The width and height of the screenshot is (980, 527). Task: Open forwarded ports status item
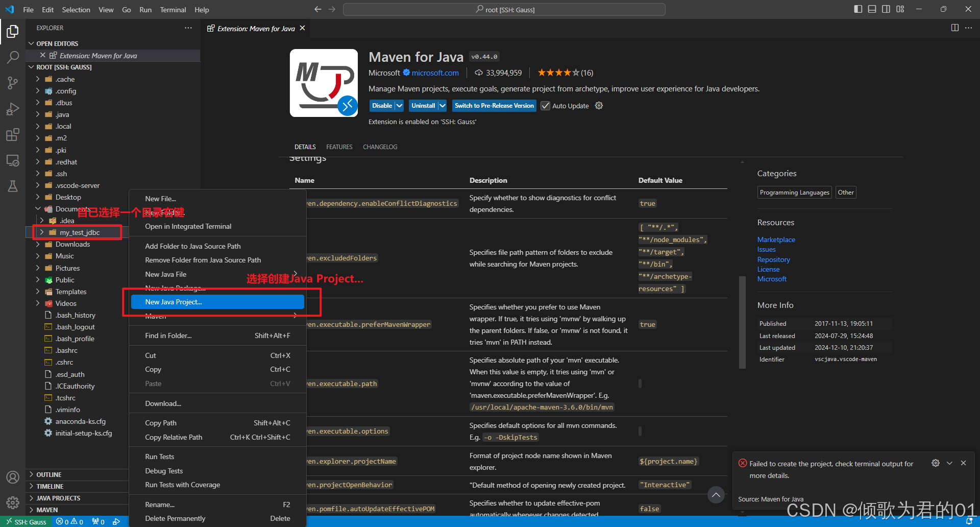pos(99,521)
